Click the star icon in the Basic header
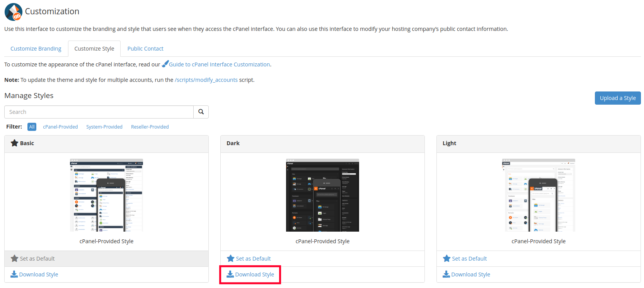This screenshot has width=644, height=288. pyautogui.click(x=14, y=143)
